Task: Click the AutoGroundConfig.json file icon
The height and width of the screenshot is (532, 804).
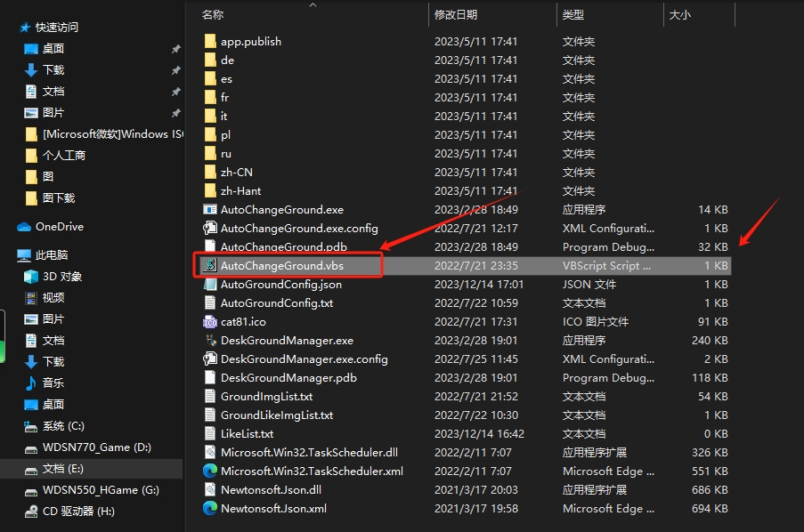Action: [x=210, y=284]
